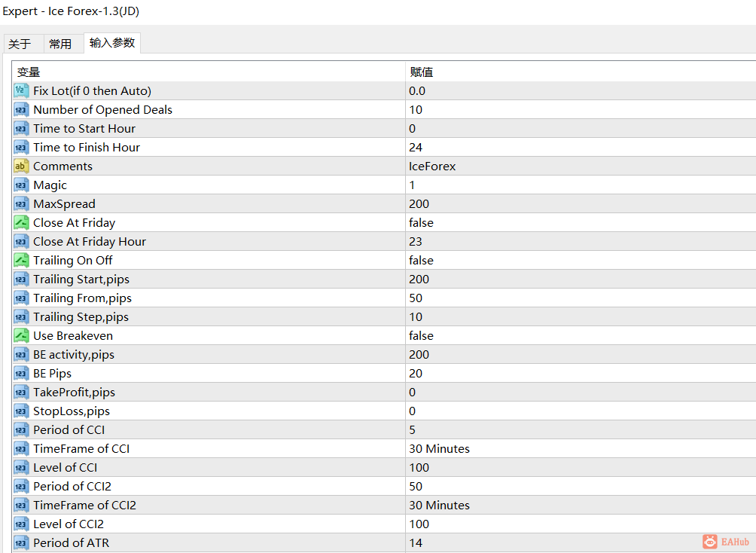756x553 pixels.
Task: Toggle the Close At Friday false value
Action: coord(581,222)
